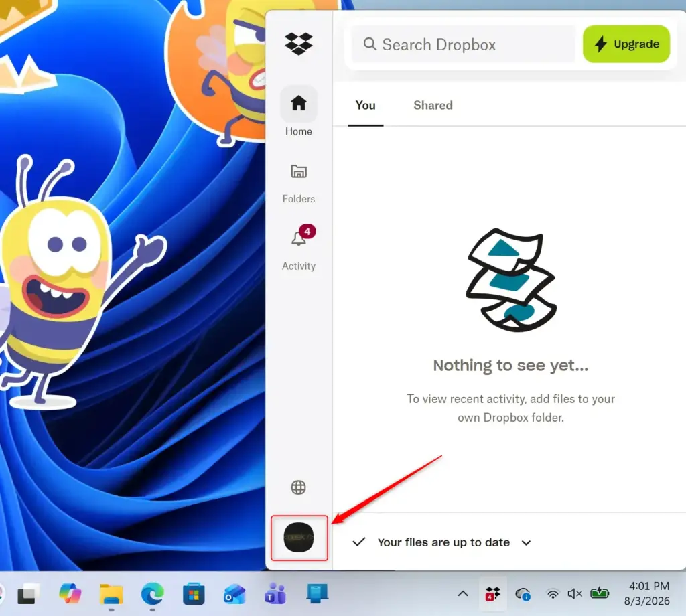This screenshot has height=616, width=686.
Task: Click 'Your files are up to date' status
Action: [x=443, y=542]
